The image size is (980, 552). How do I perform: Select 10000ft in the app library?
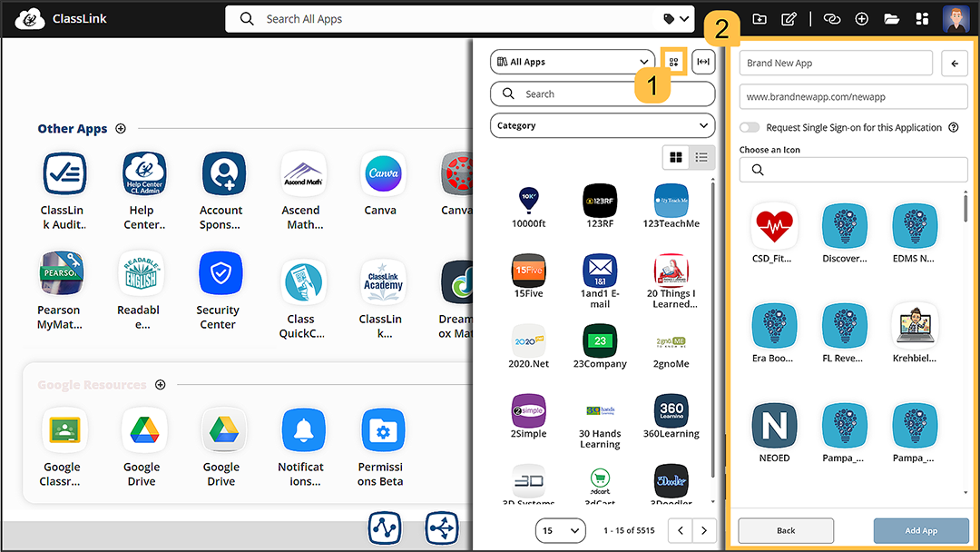529,201
